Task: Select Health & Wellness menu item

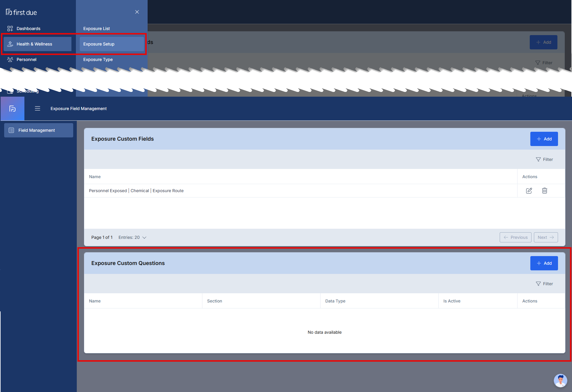Action: click(x=37, y=44)
